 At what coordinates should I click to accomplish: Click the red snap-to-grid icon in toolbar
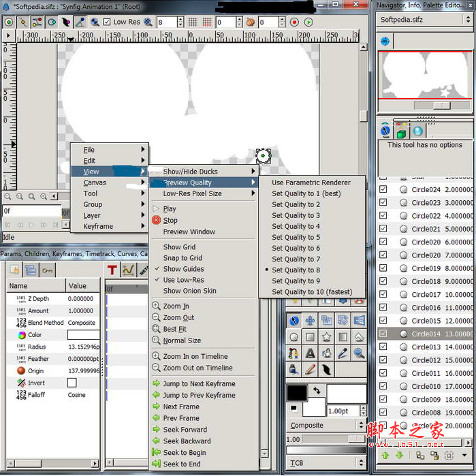207,22
